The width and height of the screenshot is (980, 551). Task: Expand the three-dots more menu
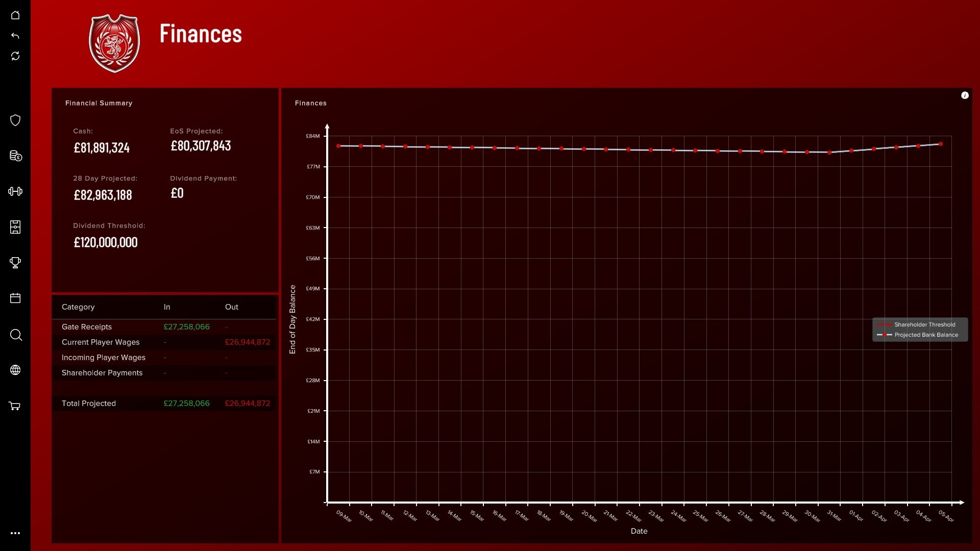(x=15, y=533)
